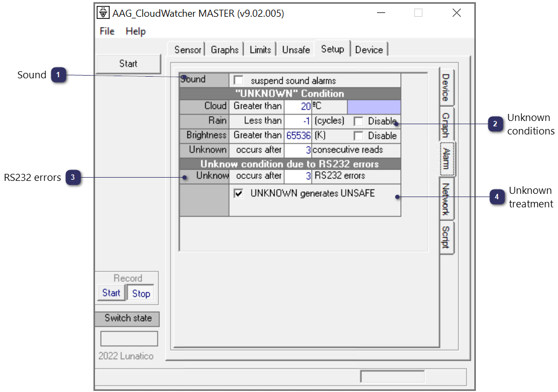The width and height of the screenshot is (558, 392).
Task: Click Start under Record
Action: coord(111,293)
